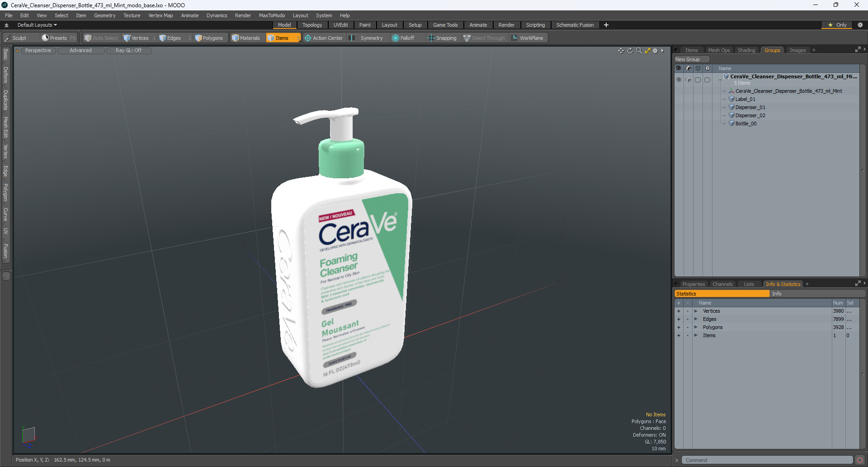Switch to the Schematic Fusion tab
868x467 pixels.
pyautogui.click(x=575, y=25)
